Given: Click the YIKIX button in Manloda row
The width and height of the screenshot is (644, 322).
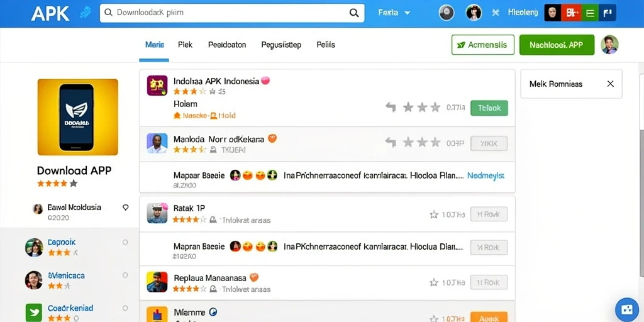Looking at the screenshot, I should point(489,143).
